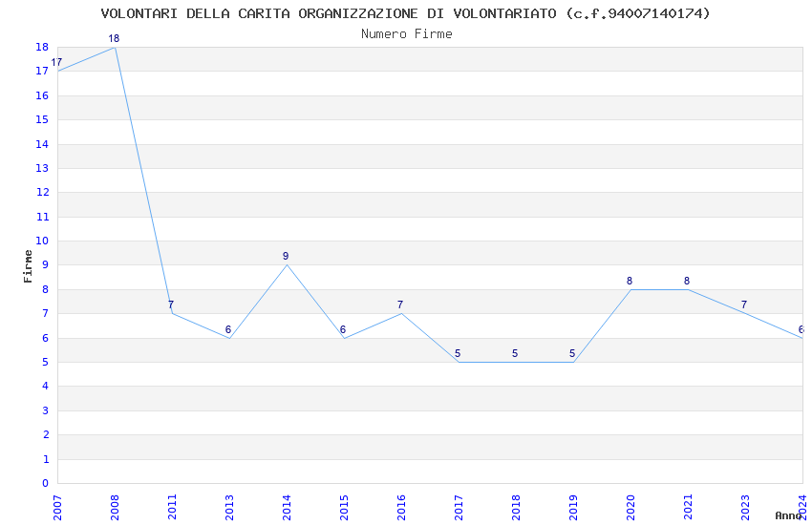Screen dimensions: 812x525
Task: Click the Firme y-axis title
Action: [28, 266]
